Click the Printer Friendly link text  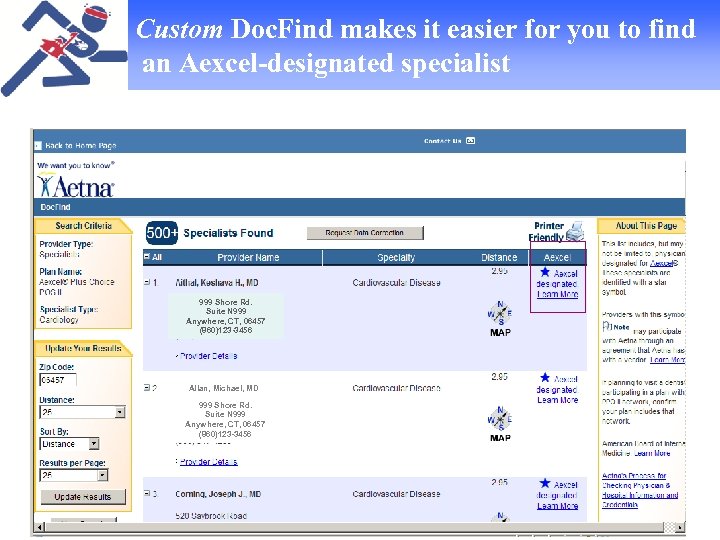coord(546,231)
